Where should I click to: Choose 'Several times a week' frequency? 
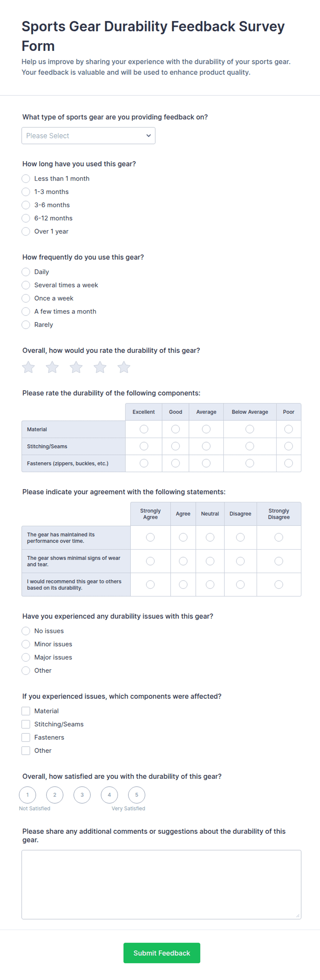tap(25, 285)
